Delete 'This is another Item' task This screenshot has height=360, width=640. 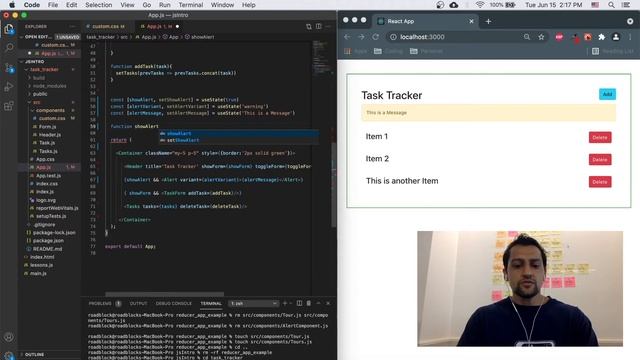(x=600, y=182)
